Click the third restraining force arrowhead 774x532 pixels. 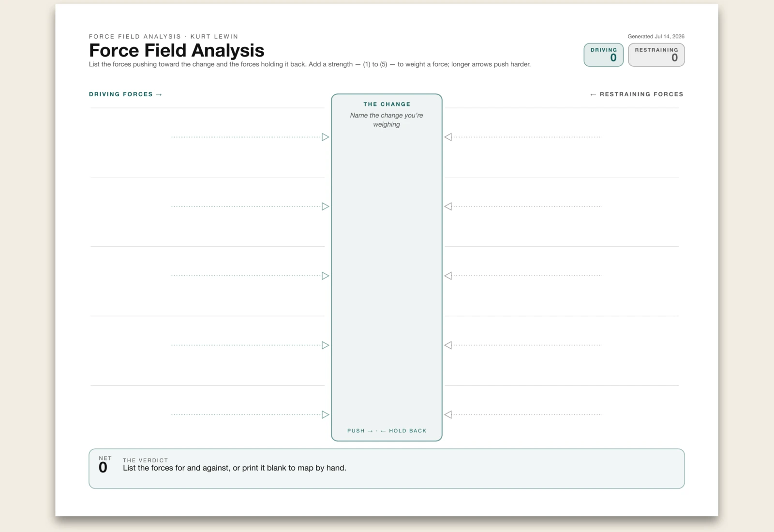click(x=448, y=276)
